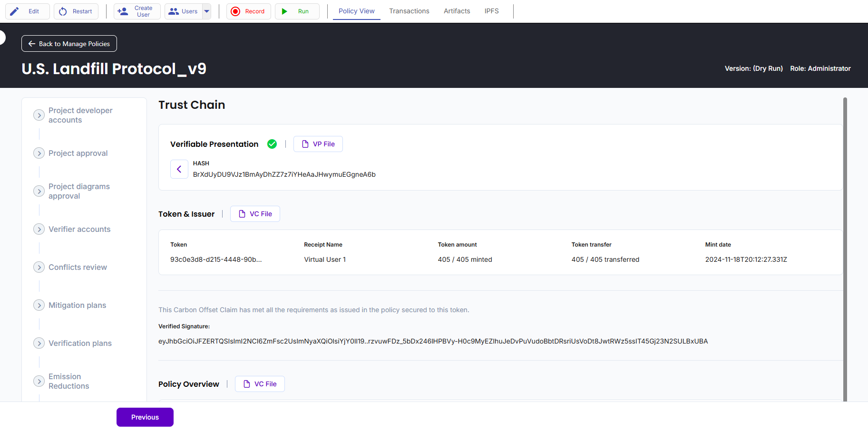The image size is (868, 430).
Task: Open the Users dropdown arrow
Action: (207, 11)
